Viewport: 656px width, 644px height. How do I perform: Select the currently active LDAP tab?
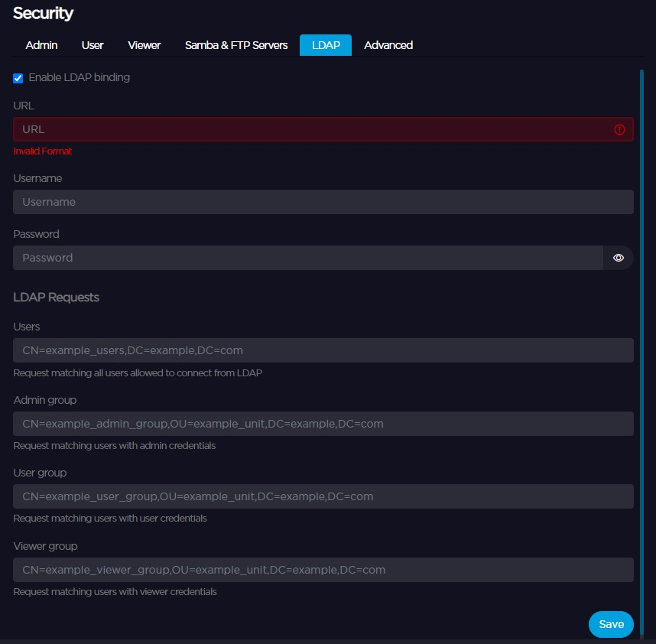point(325,45)
